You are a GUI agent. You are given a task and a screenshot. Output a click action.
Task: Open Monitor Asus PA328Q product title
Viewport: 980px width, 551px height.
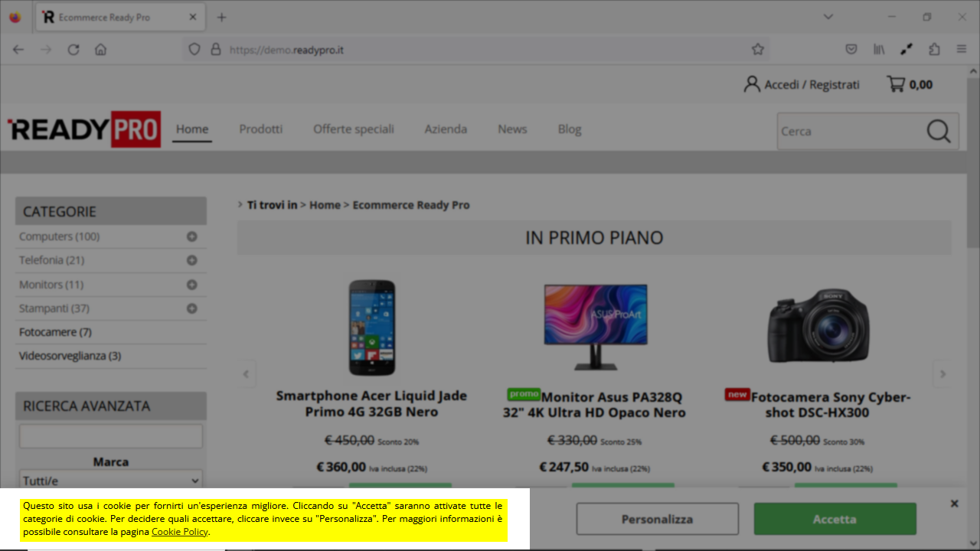595,405
